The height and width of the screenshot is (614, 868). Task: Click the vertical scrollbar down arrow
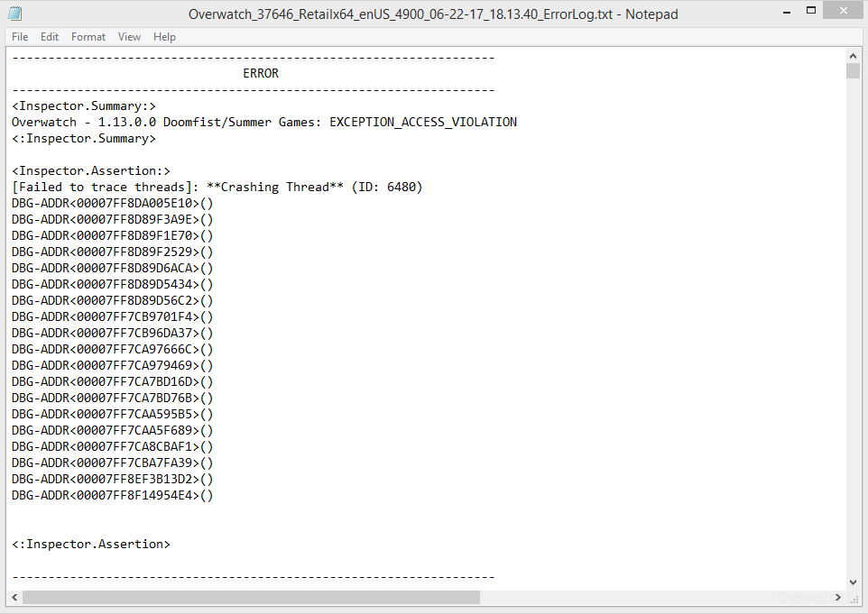click(x=853, y=582)
